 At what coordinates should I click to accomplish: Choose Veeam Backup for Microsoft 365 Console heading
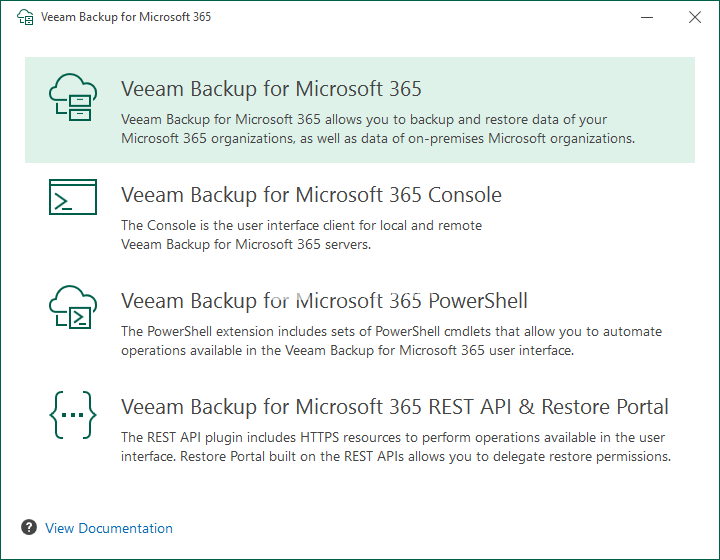[x=311, y=195]
